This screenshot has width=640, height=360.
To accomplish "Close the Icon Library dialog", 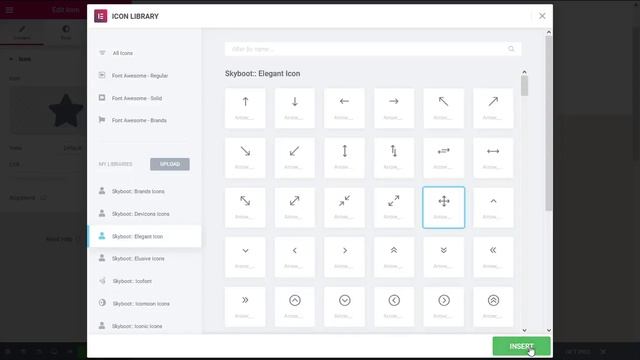I will [542, 16].
